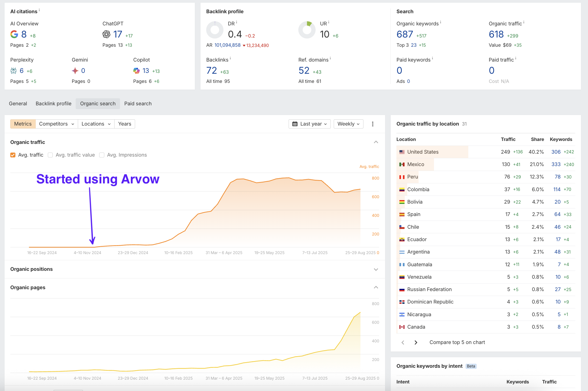
Task: Switch to the Backlink profile tab
Action: tap(54, 104)
